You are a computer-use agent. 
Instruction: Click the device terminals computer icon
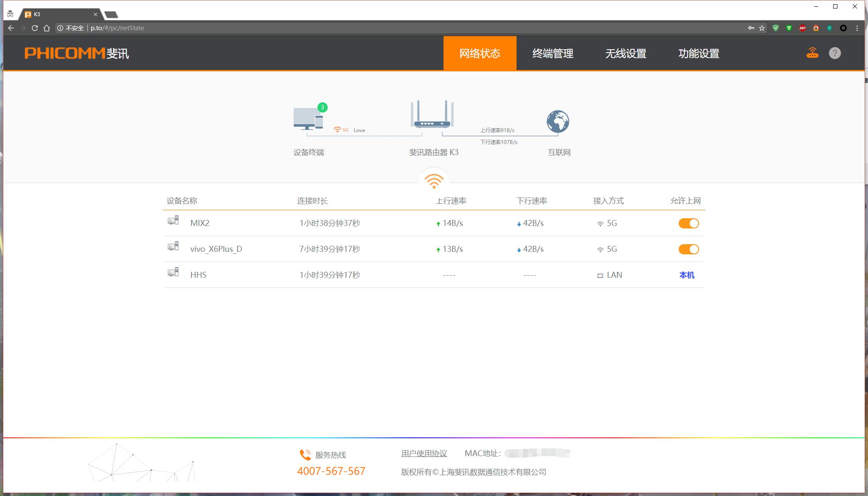click(309, 119)
